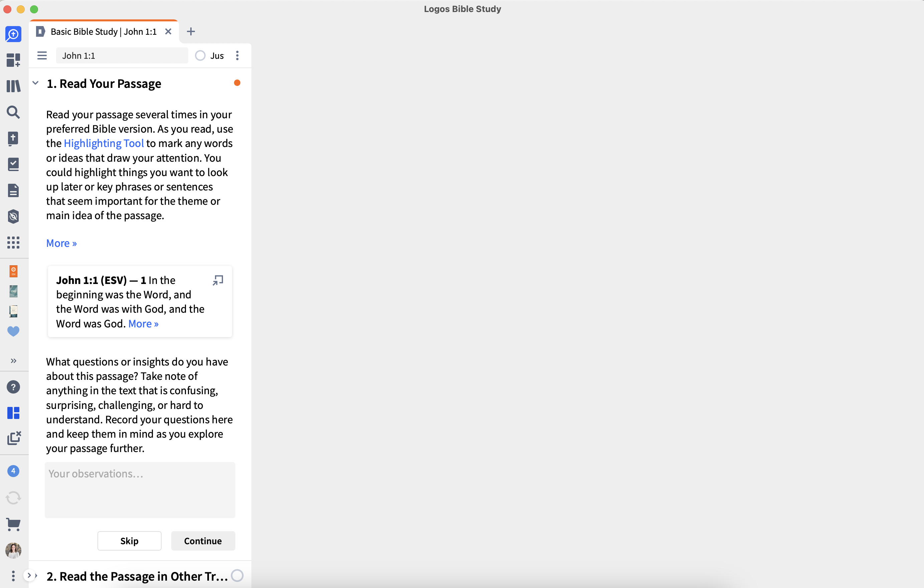
Task: Click the John 1:1 reference box
Action: click(122, 56)
